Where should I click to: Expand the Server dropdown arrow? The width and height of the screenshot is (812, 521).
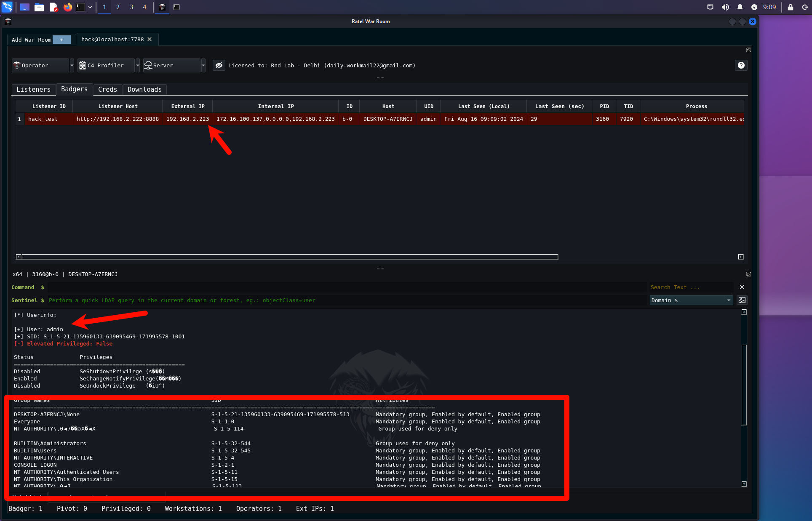(203, 65)
